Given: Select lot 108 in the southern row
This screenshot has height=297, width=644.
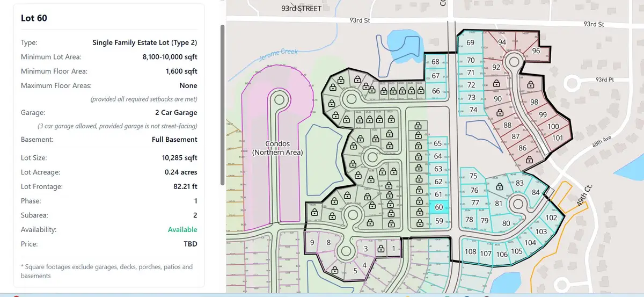Looking at the screenshot, I should (x=470, y=252).
